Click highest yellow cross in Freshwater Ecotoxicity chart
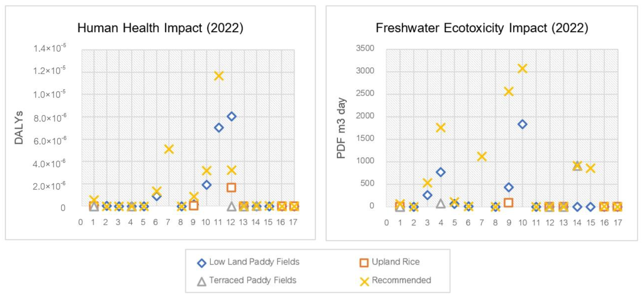644x298 pixels. (x=522, y=68)
